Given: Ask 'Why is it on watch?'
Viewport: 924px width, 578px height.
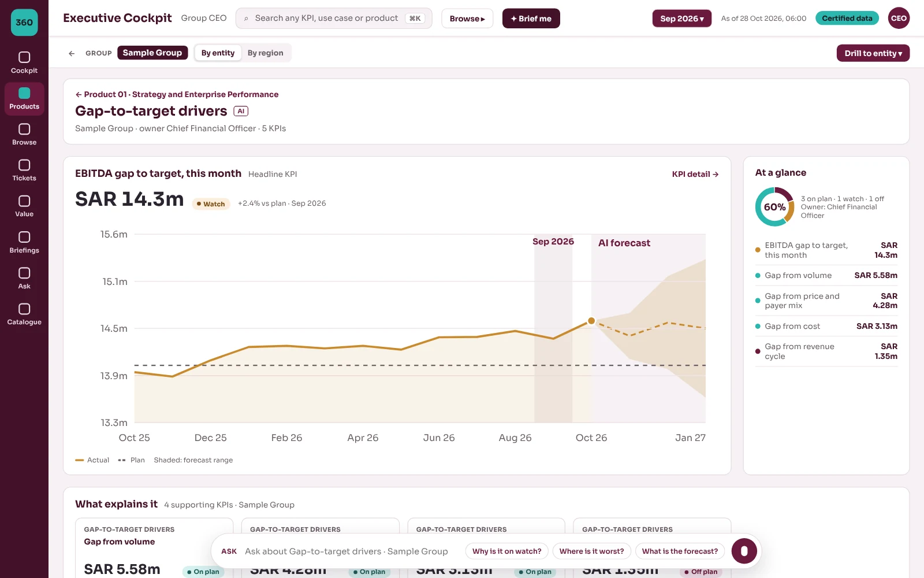Looking at the screenshot, I should 507,551.
